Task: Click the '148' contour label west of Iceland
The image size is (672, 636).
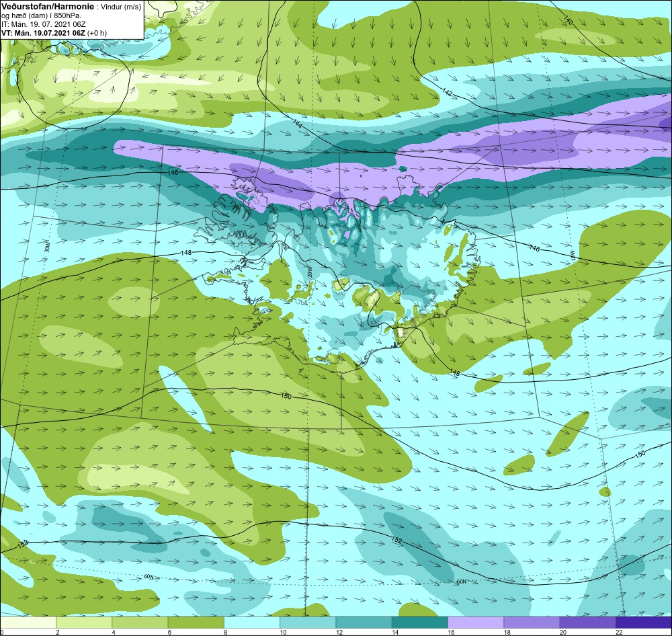Action: (186, 253)
